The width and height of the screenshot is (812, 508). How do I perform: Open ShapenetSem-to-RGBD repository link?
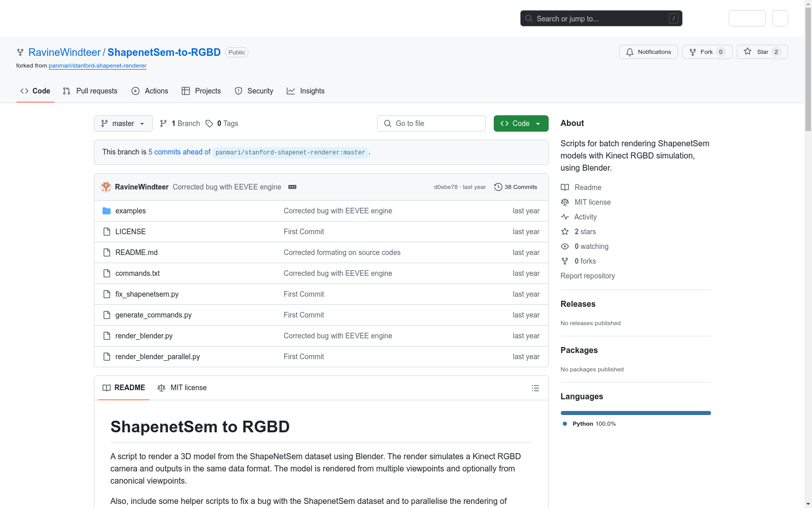click(164, 52)
